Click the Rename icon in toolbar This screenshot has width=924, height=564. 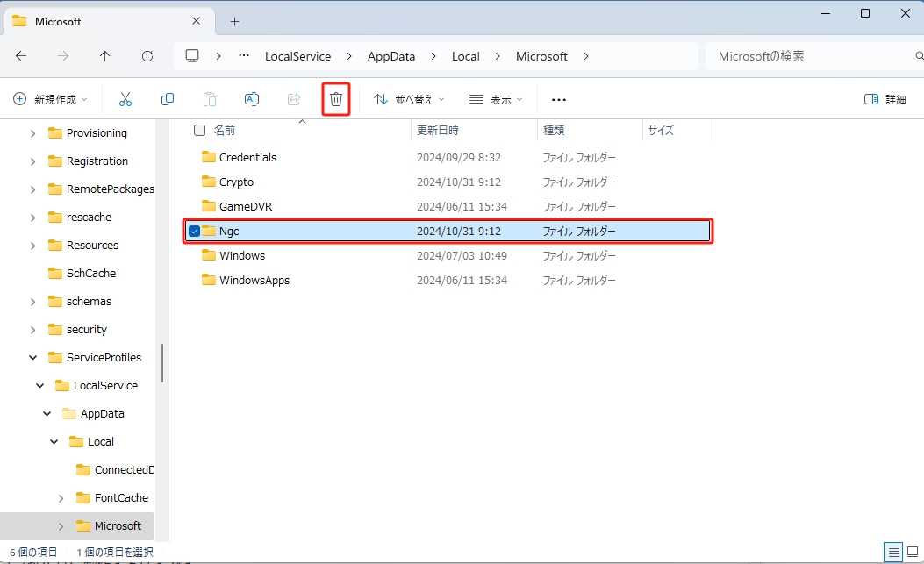click(x=252, y=99)
